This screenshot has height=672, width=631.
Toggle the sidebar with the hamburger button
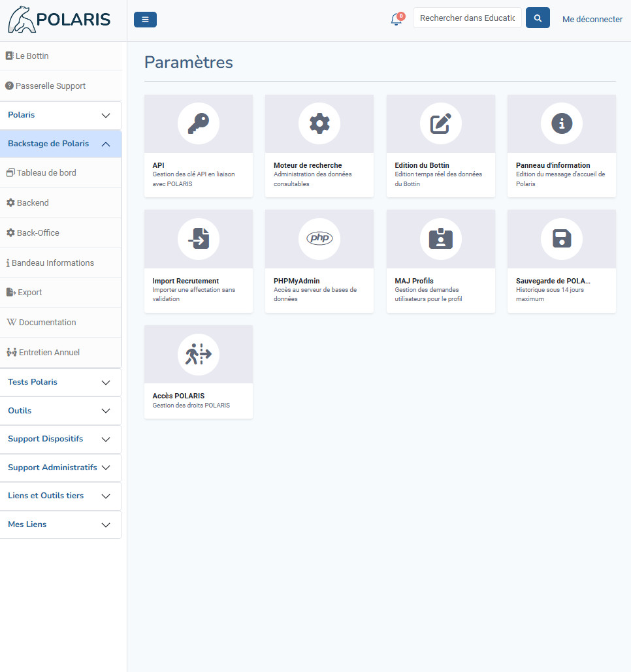(145, 20)
